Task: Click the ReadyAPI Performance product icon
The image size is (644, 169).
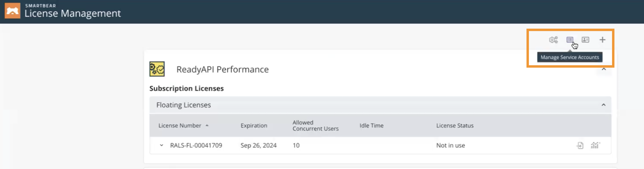Action: (x=157, y=69)
